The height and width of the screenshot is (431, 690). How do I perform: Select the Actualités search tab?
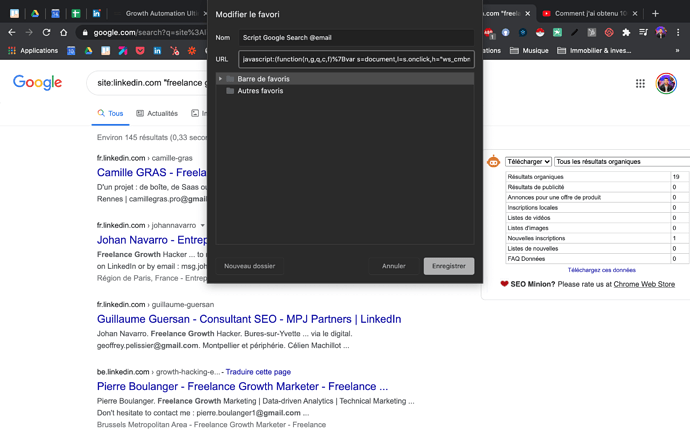point(157,114)
